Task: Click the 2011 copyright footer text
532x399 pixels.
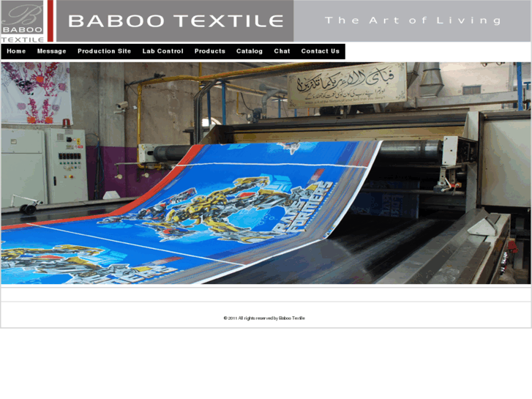Action: click(264, 318)
